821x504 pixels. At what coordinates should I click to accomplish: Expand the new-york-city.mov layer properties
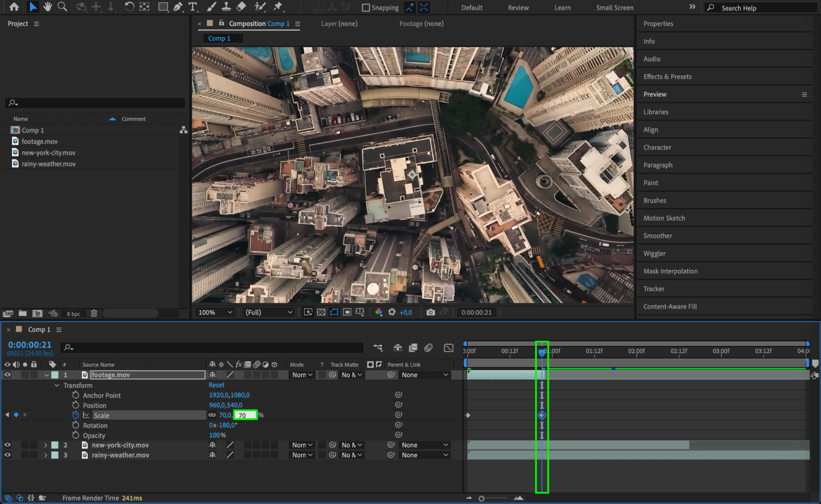point(46,445)
